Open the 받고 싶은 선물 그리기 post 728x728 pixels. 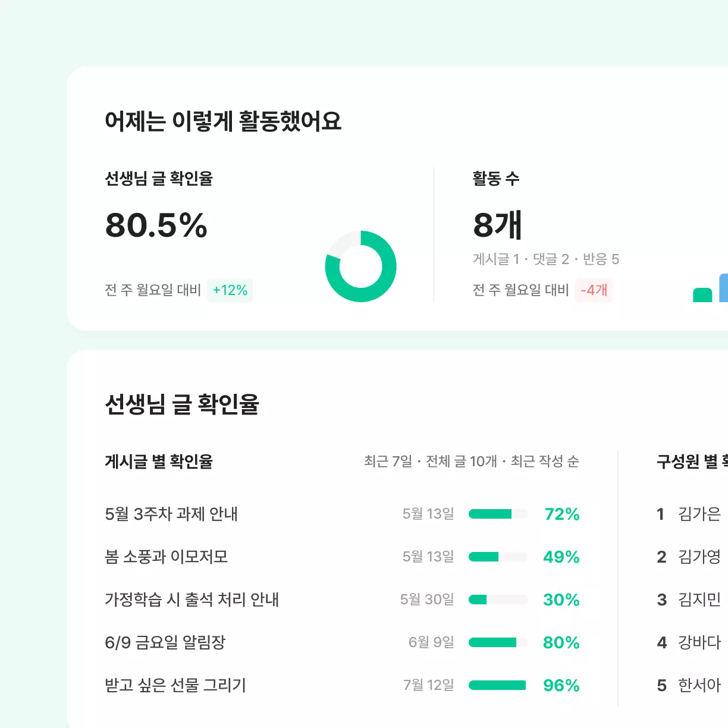175,685
